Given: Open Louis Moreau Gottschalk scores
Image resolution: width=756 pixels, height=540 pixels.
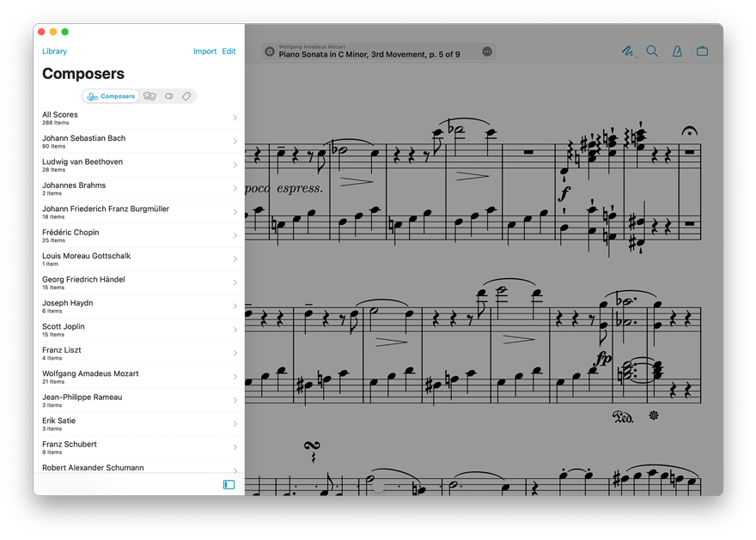Looking at the screenshot, I should click(x=139, y=259).
